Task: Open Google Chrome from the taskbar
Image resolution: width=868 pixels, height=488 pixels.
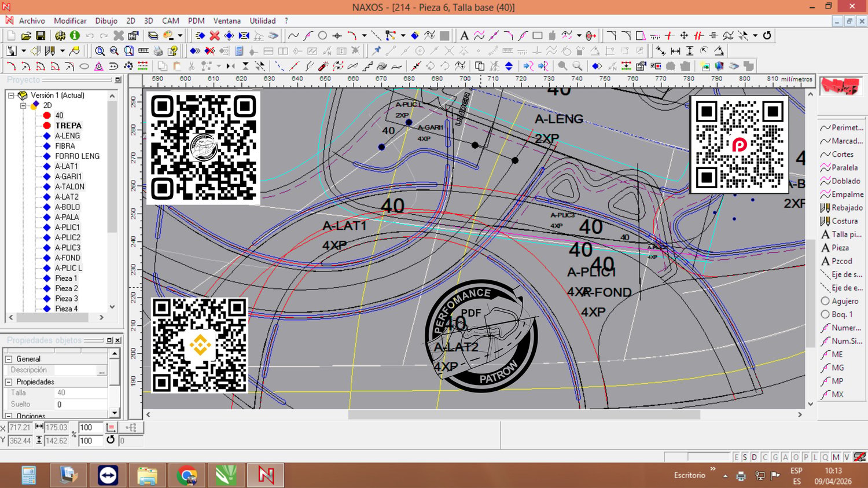Action: pyautogui.click(x=187, y=475)
